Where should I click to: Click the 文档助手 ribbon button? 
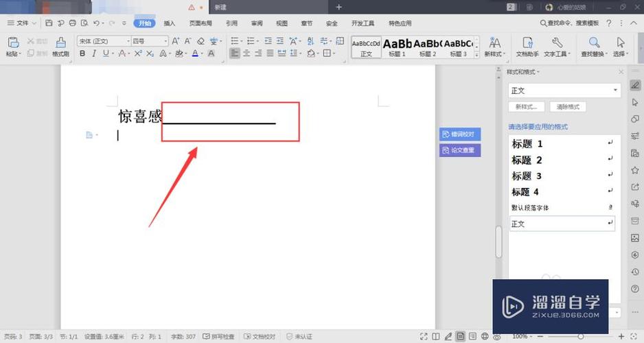(527, 47)
